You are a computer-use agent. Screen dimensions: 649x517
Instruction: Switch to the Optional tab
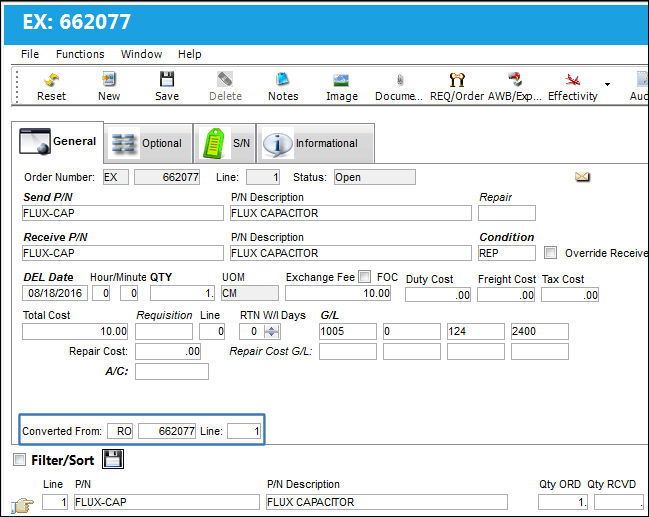148,143
